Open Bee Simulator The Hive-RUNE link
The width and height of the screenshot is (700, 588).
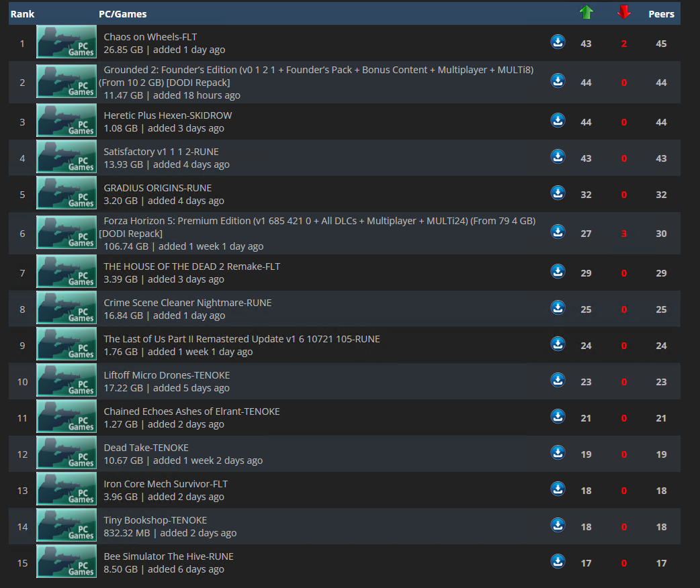[x=169, y=556]
